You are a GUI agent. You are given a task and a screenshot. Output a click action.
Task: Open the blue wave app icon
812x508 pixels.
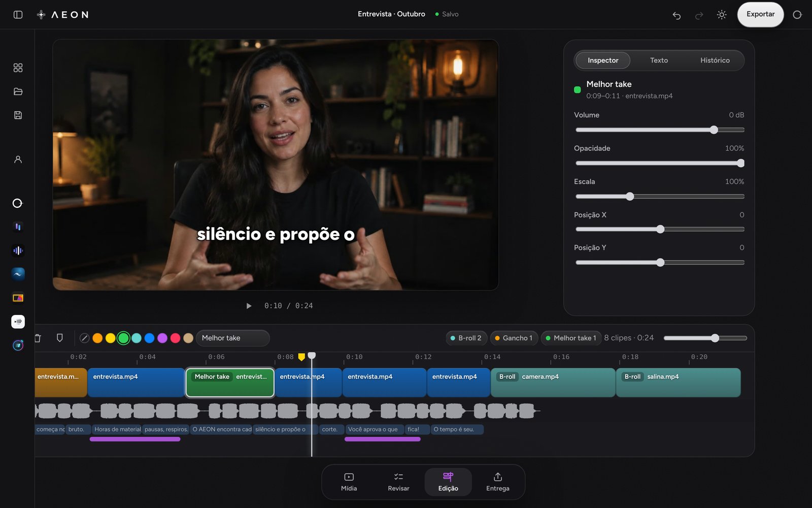click(x=18, y=274)
